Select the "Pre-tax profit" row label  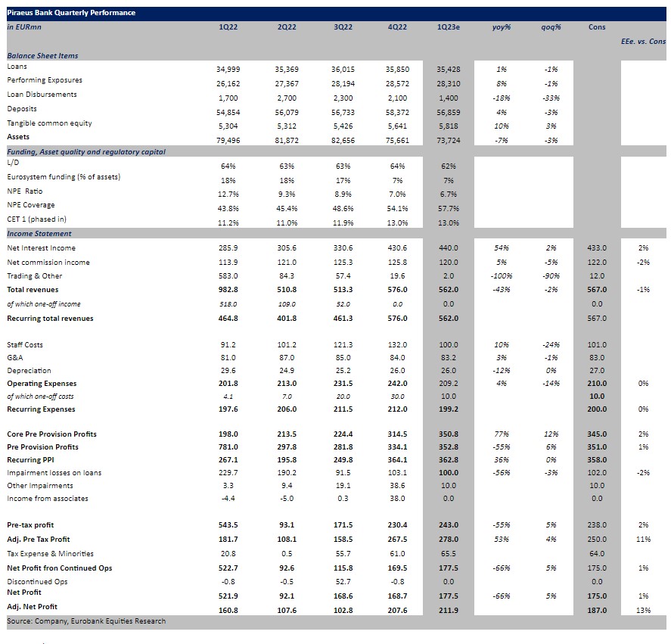(30, 525)
